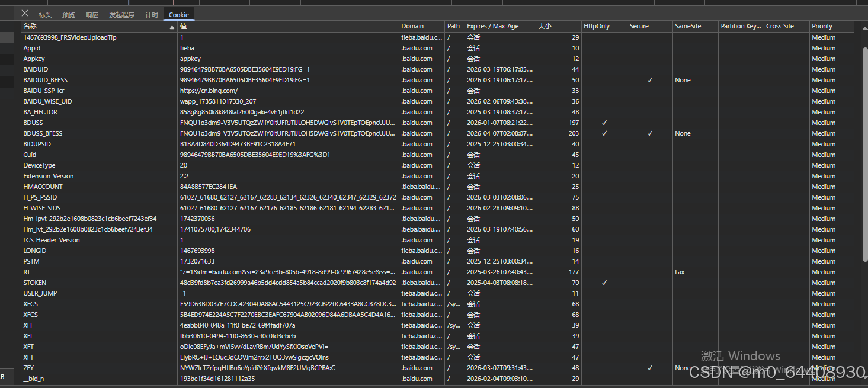The width and height of the screenshot is (868, 388).
Task: Click the value 193be1f34d161281112a35
Action: point(217,379)
